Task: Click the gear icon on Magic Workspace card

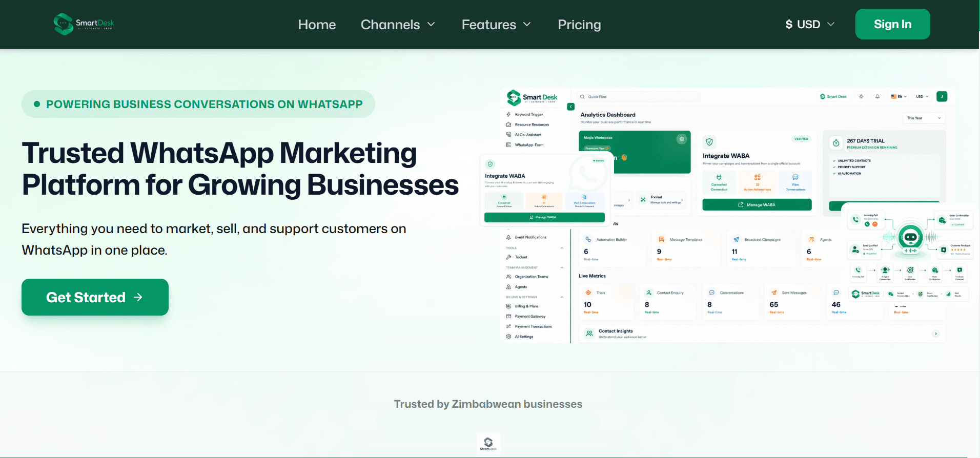Action: pyautogui.click(x=682, y=139)
